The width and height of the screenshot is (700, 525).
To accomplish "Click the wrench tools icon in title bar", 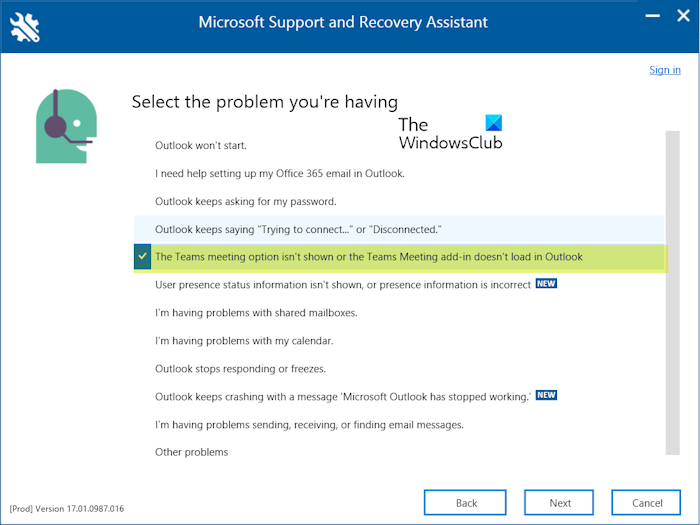I will coord(24,26).
